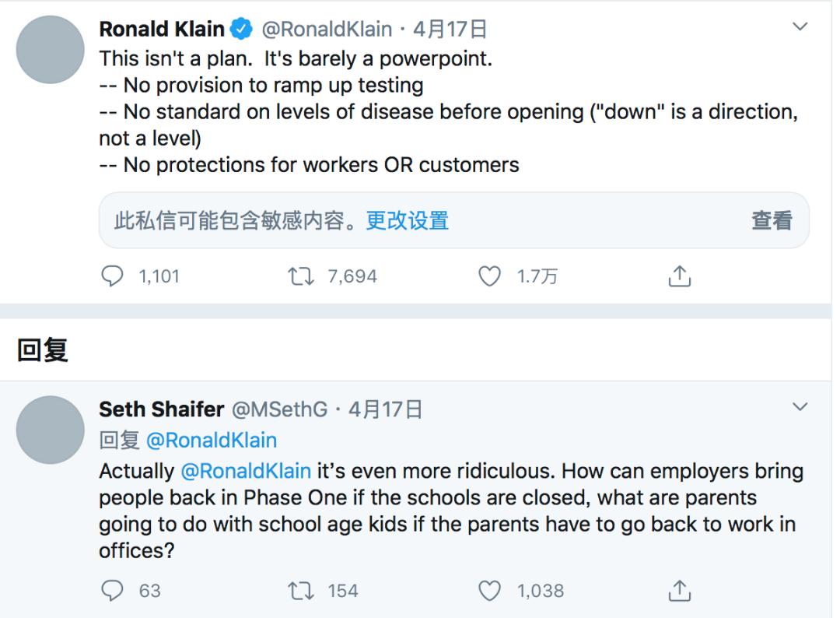
Task: Like Ronald Klain's tweet
Action: click(489, 276)
